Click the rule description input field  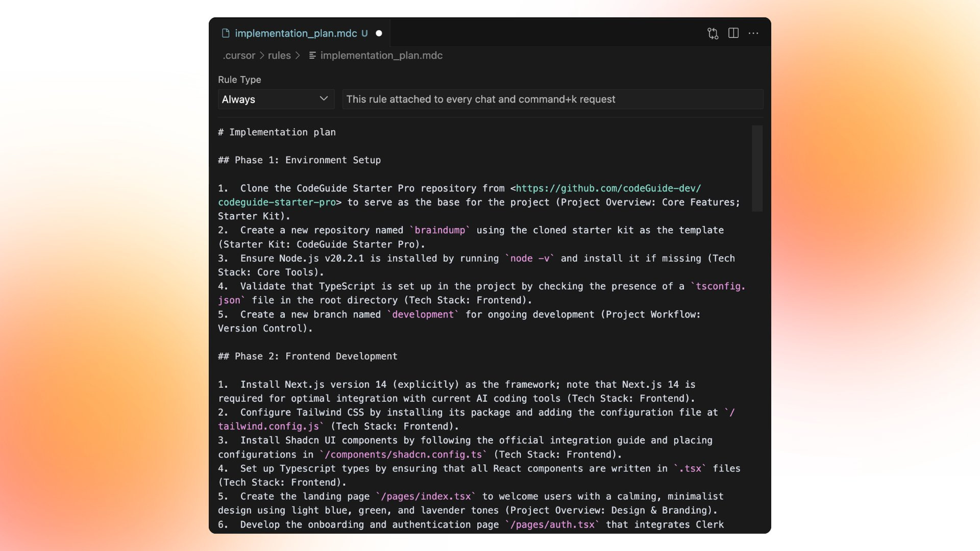coord(552,99)
